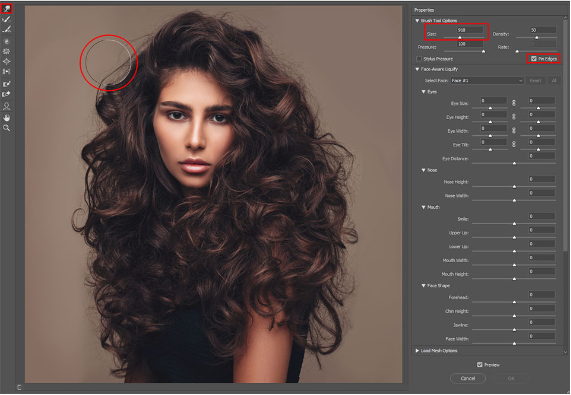571x395 pixels.
Task: Click the Nose Height value field
Action: click(542, 179)
